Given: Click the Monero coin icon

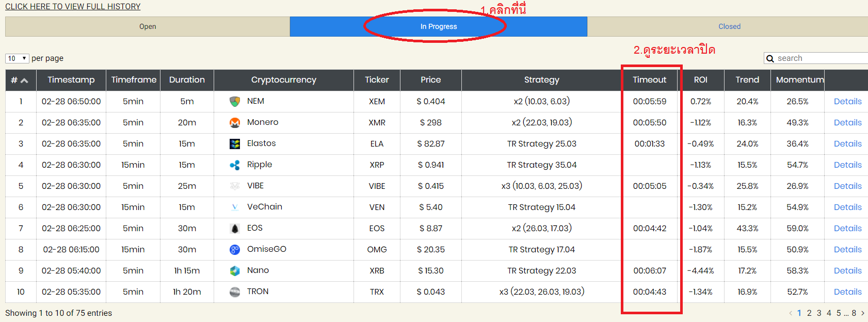Looking at the screenshot, I should tap(235, 123).
